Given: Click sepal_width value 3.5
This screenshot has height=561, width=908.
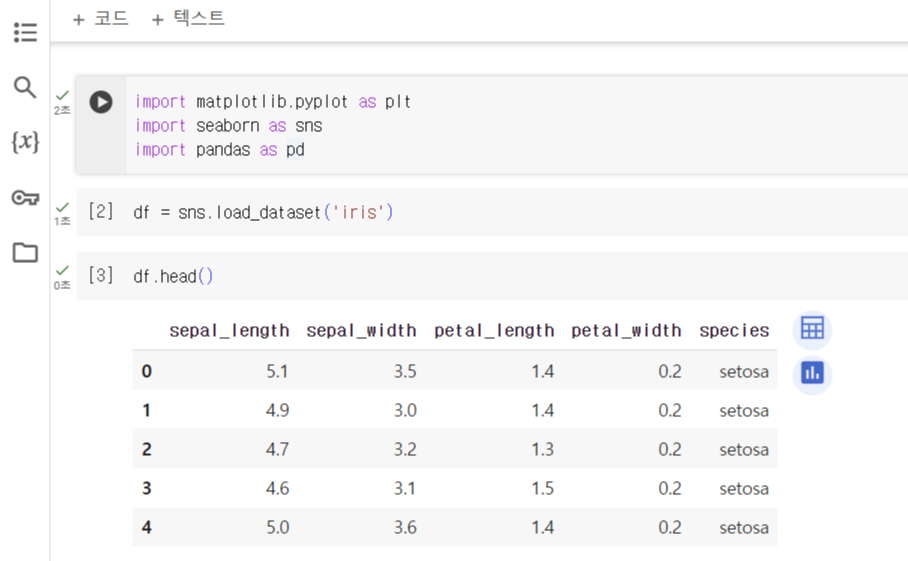Looking at the screenshot, I should [405, 371].
